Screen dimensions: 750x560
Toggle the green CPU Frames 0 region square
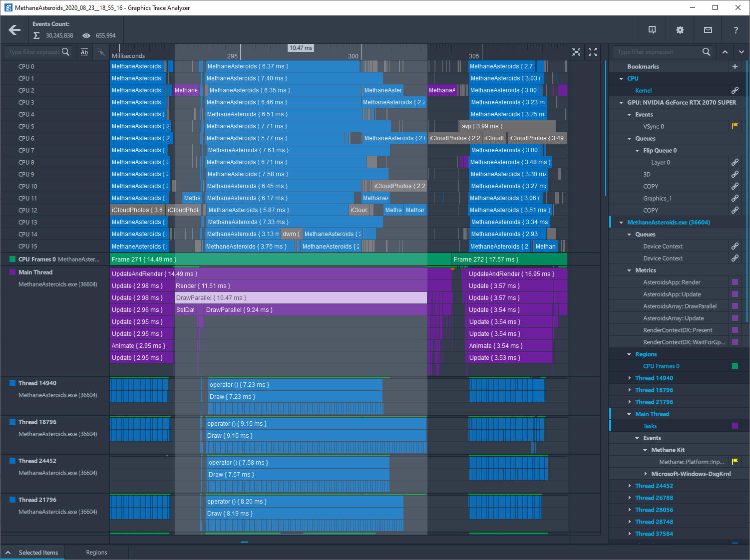point(735,366)
